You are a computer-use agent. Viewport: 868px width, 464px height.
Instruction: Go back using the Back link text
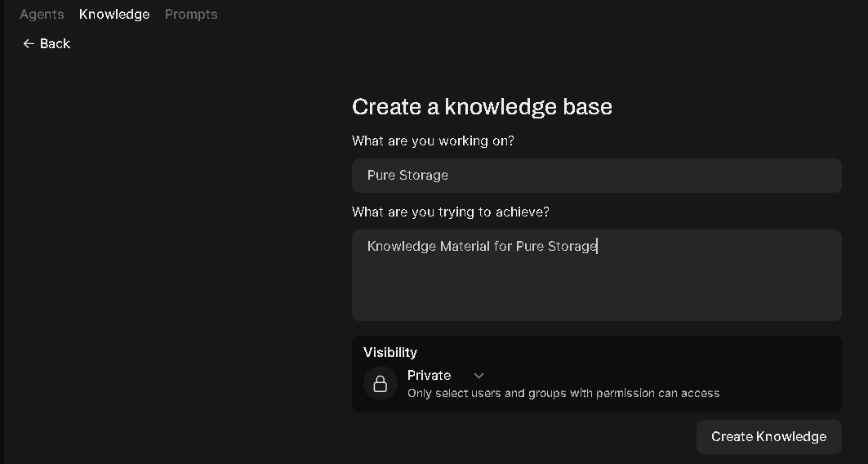tap(55, 44)
